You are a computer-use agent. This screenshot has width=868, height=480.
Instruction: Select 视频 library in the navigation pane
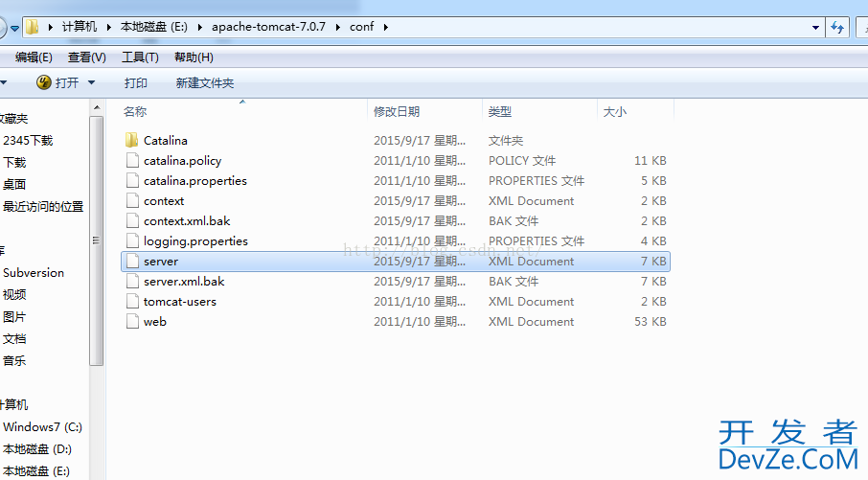pyautogui.click(x=14, y=294)
